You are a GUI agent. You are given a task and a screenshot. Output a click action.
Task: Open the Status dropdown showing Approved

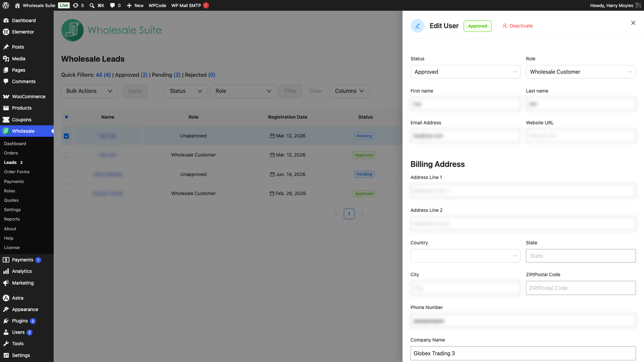(x=466, y=72)
